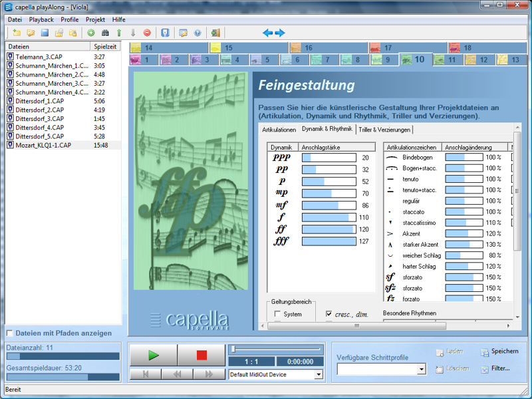Click the blue capella file toolbar icon

[x=165, y=33]
